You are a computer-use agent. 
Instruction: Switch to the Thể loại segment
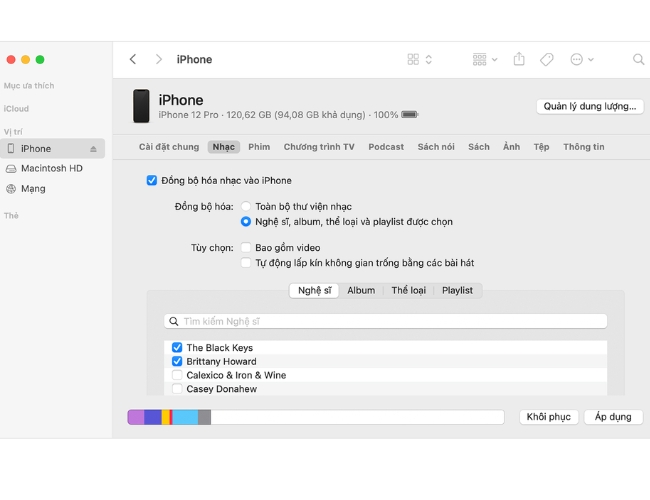[409, 290]
